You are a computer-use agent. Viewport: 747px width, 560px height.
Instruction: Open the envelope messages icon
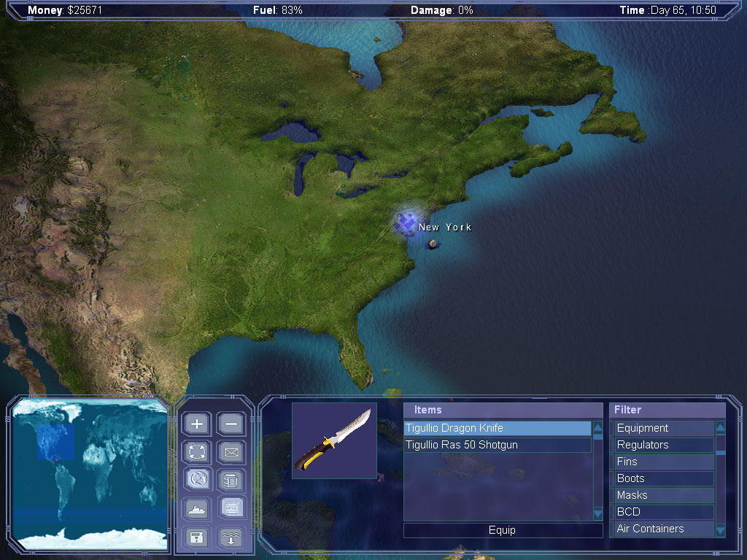coord(231,452)
